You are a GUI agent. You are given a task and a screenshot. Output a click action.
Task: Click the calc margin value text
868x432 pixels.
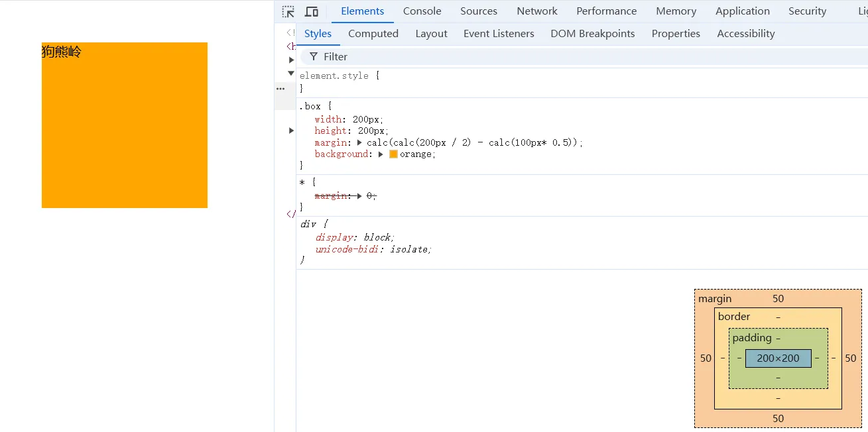tap(474, 142)
